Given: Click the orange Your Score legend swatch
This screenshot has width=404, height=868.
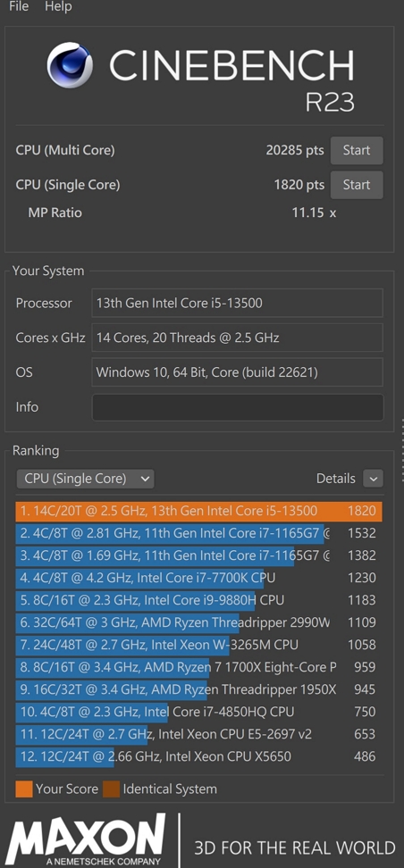Looking at the screenshot, I should (x=24, y=789).
